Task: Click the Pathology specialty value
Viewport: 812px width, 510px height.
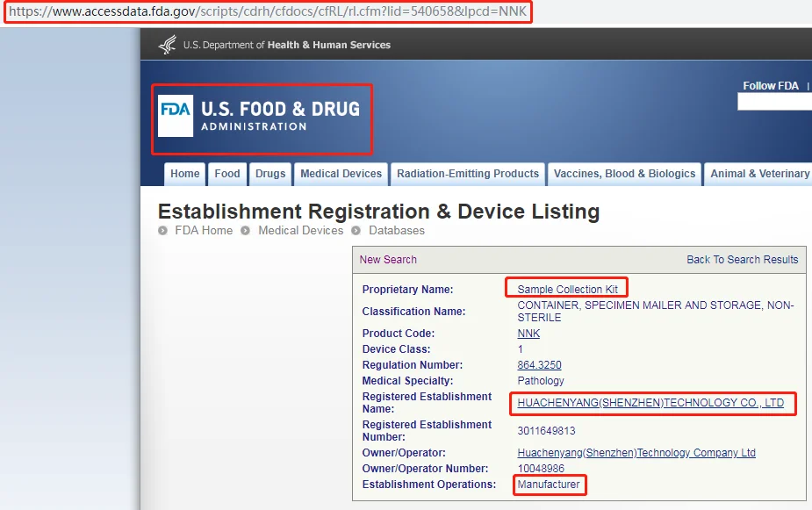Action: point(541,381)
